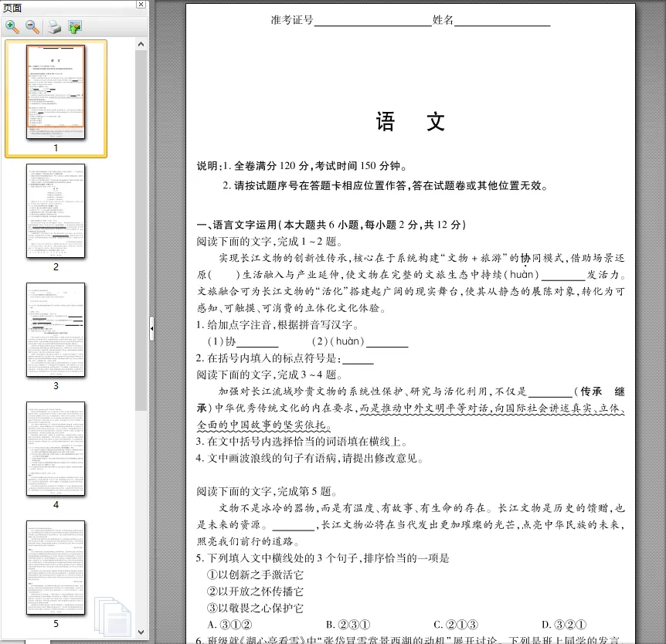Viewport: 666px width, 644px height.
Task: Select the zoom in magnifier tool
Action: tap(12, 26)
